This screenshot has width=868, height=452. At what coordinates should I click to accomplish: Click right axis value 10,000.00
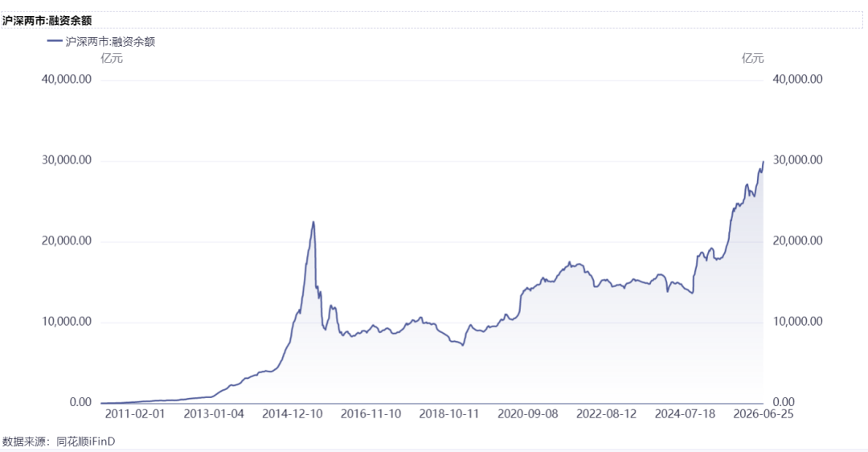click(797, 322)
